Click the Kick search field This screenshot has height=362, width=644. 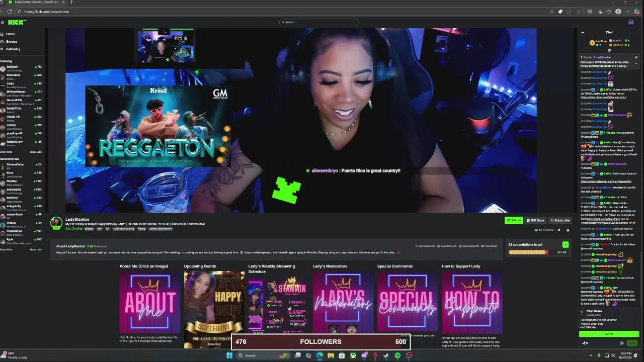(x=319, y=22)
